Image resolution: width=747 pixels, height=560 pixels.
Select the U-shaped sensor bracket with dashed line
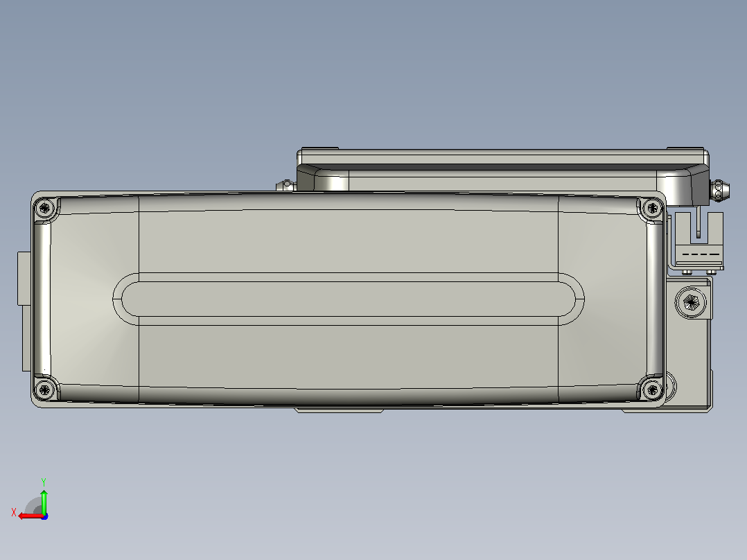click(699, 240)
